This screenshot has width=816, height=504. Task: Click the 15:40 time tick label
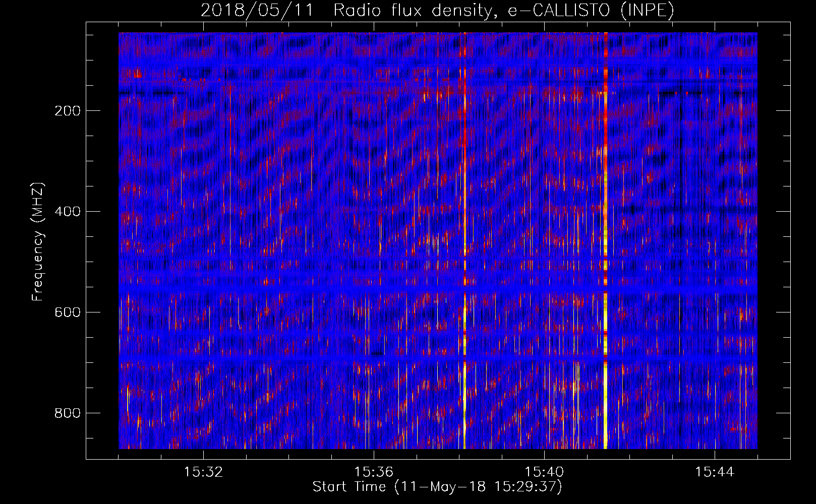544,472
